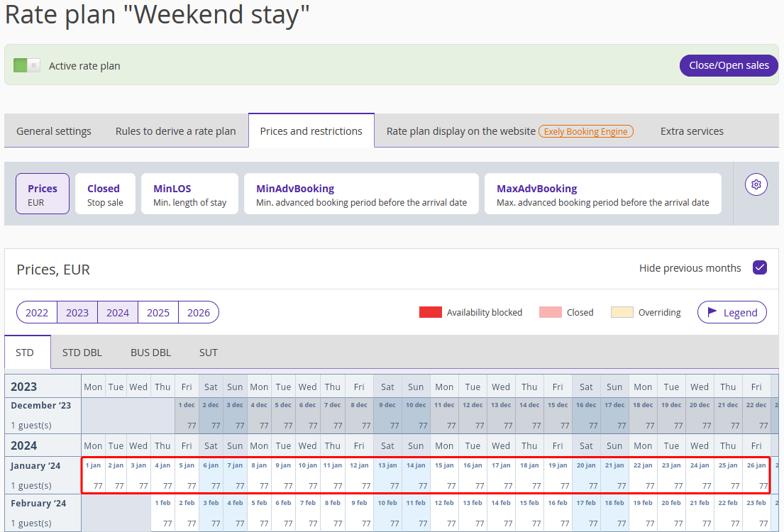Image resolution: width=784 pixels, height=532 pixels.
Task: Switch to SUT room type tab
Action: pos(208,353)
